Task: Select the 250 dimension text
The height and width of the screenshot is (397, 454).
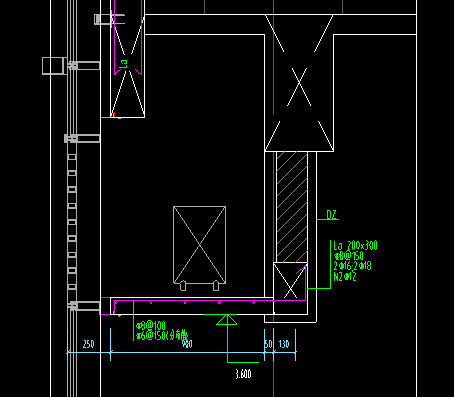Action: 88,344
